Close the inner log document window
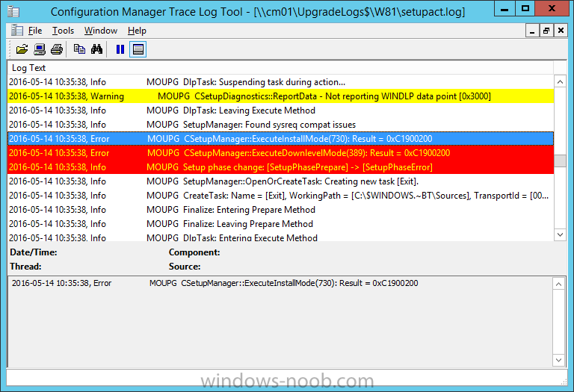The image size is (574, 392). 561,31
